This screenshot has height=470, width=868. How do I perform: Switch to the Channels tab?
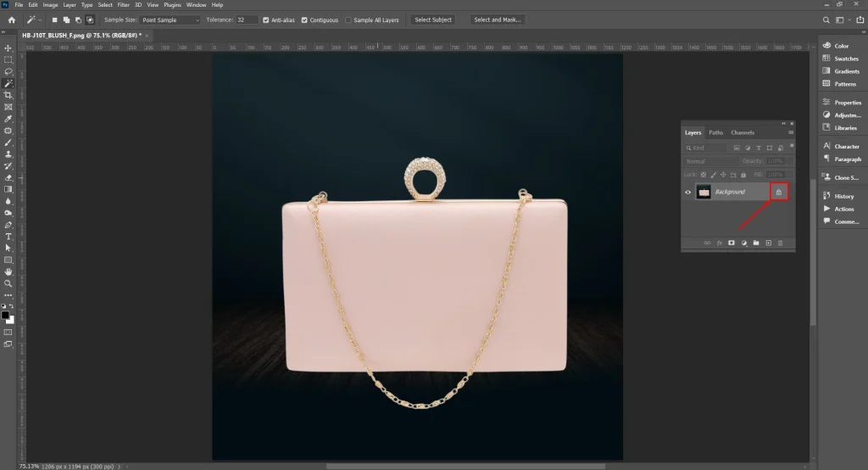[743, 132]
